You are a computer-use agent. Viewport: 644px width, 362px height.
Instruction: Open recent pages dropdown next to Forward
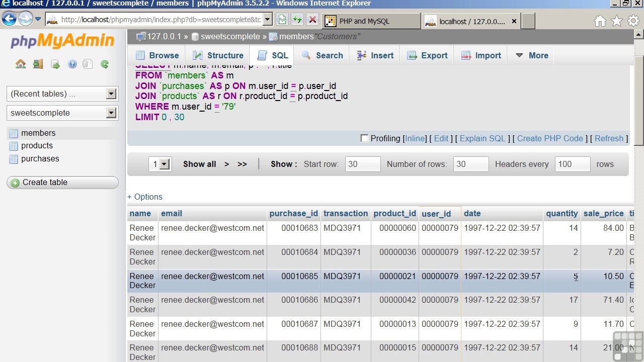38,20
